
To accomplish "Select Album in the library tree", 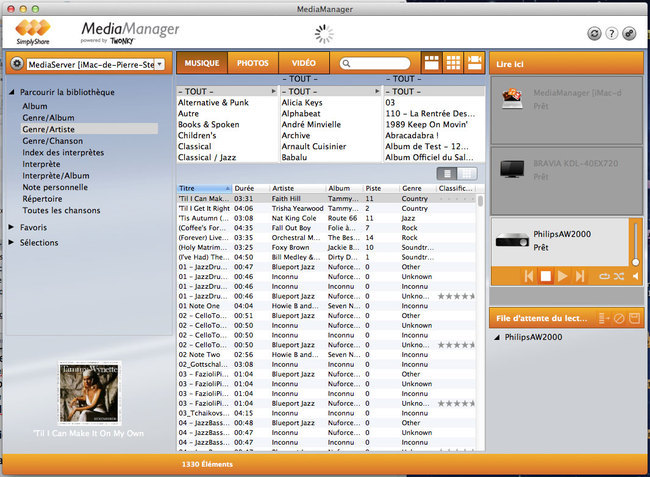I will point(35,106).
